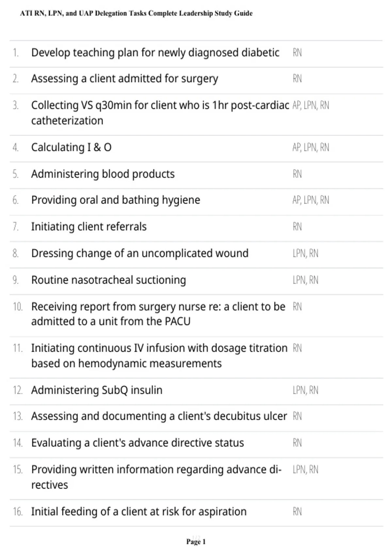Click 'Evaluating a client's advance directive status'
Image resolution: width=392 pixels, height=556 pixels.
(x=138, y=443)
